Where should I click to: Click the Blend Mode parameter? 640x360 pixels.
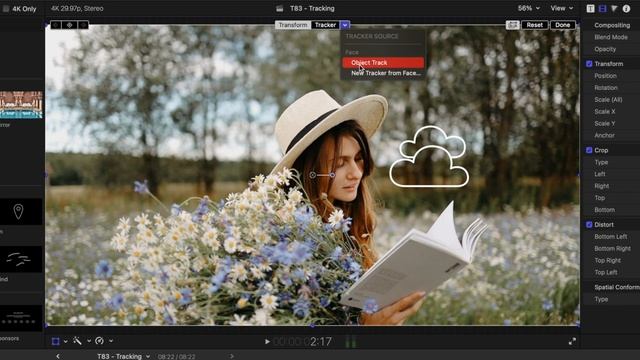(611, 37)
